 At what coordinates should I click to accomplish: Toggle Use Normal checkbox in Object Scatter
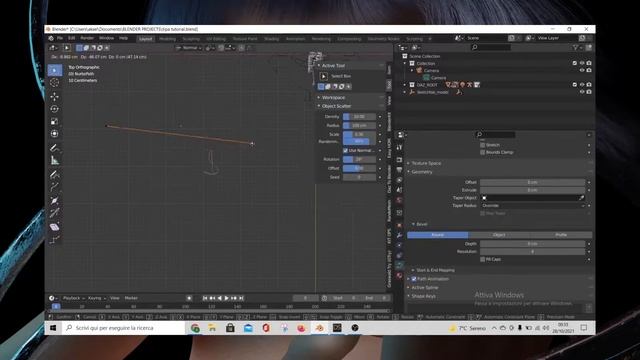[346, 151]
